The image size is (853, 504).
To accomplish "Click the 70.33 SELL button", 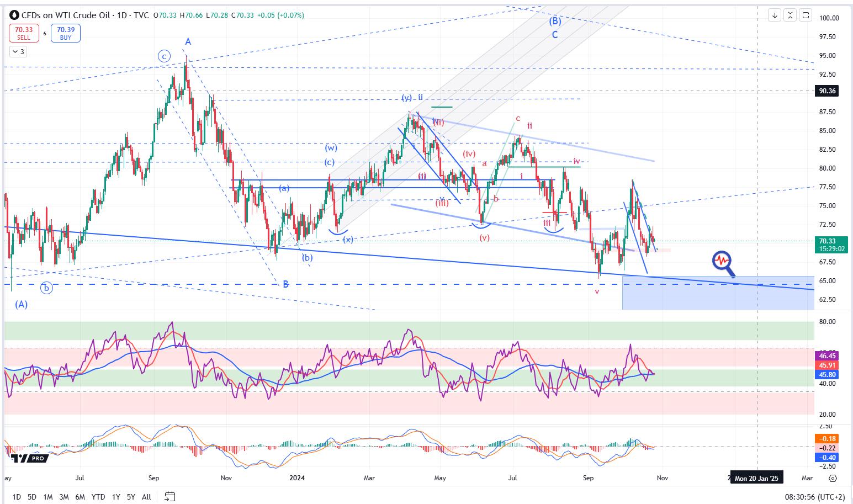I will (24, 33).
